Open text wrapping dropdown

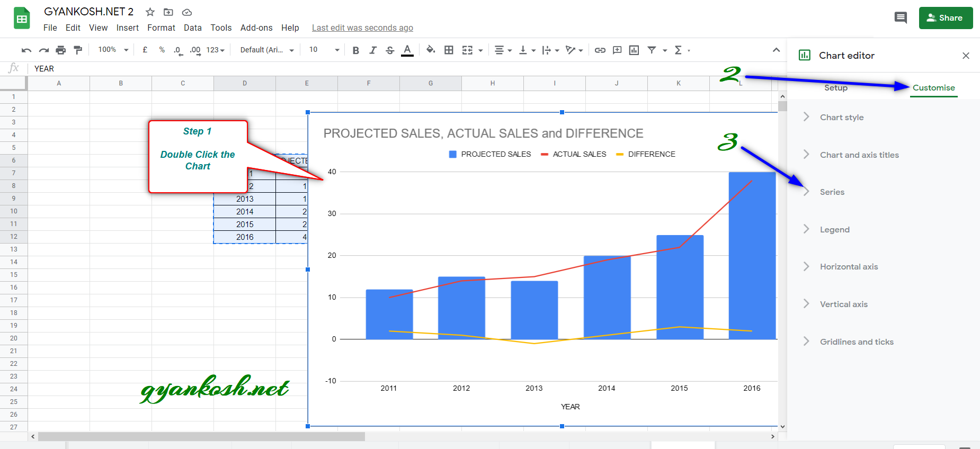click(550, 50)
